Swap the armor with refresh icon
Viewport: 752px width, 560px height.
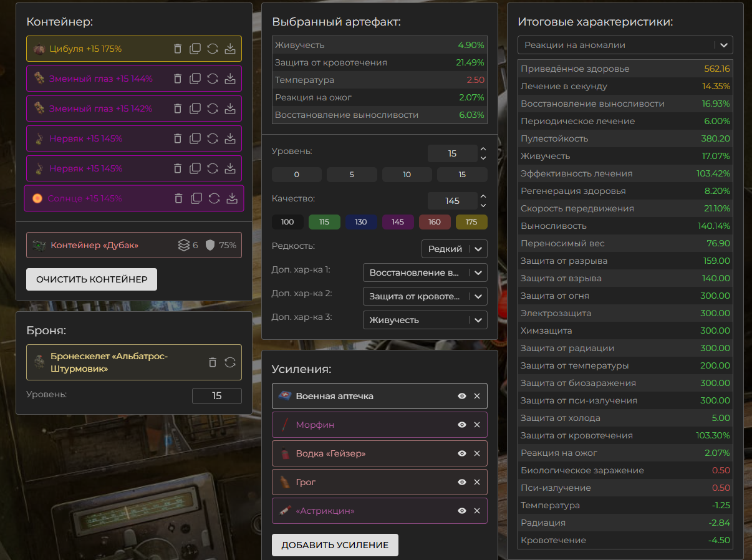230,362
